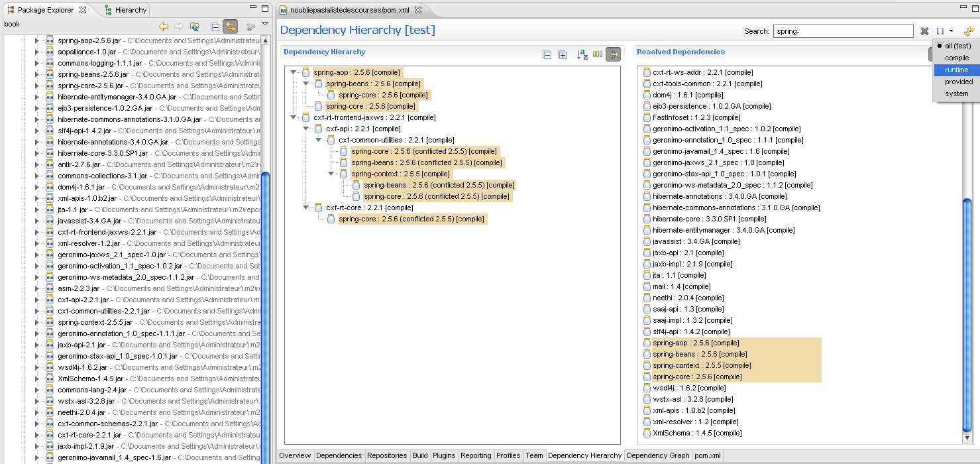Screen dimensions: 980x464
Task: Select the 'all (test)' scope option
Action: 957,46
